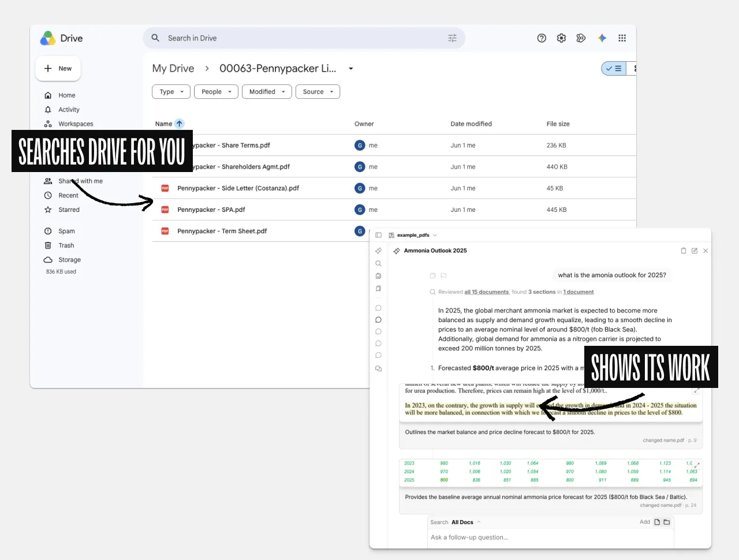Flag the response with the flag icon
Viewport: 739px width, 560px height.
(x=443, y=275)
